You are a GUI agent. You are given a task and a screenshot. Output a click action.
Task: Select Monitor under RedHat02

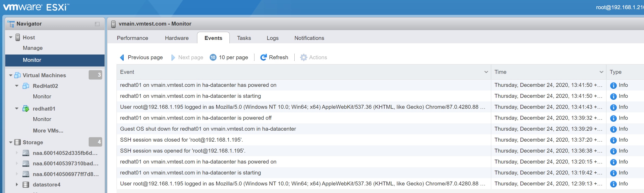42,96
